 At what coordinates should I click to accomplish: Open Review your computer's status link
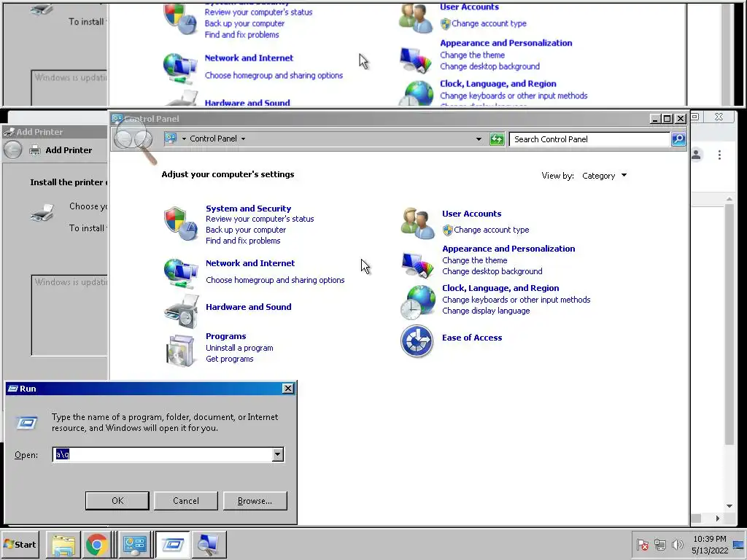(x=260, y=219)
